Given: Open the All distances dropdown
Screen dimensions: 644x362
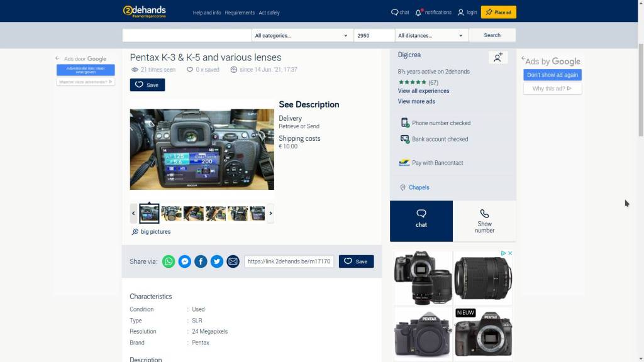Looking at the screenshot, I should (x=431, y=35).
